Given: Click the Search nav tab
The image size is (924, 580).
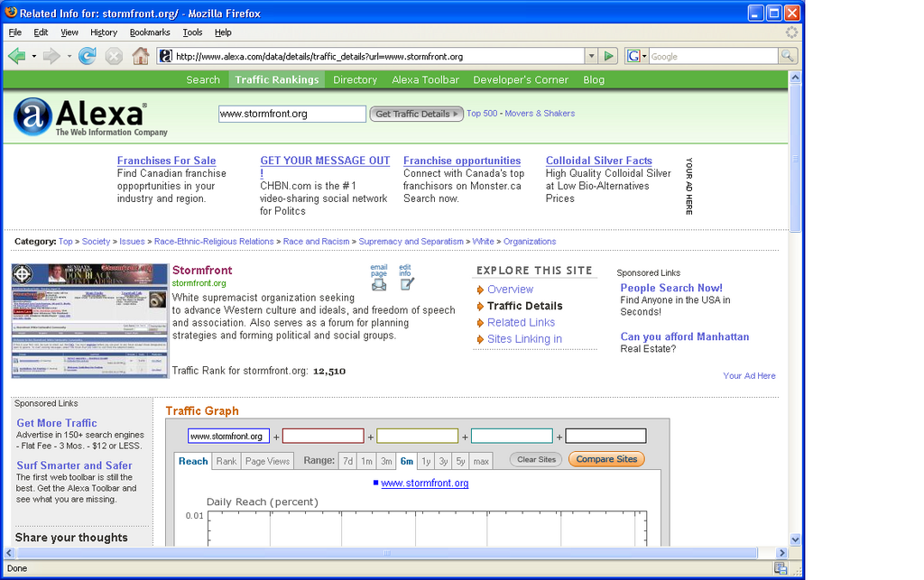Looking at the screenshot, I should (203, 79).
